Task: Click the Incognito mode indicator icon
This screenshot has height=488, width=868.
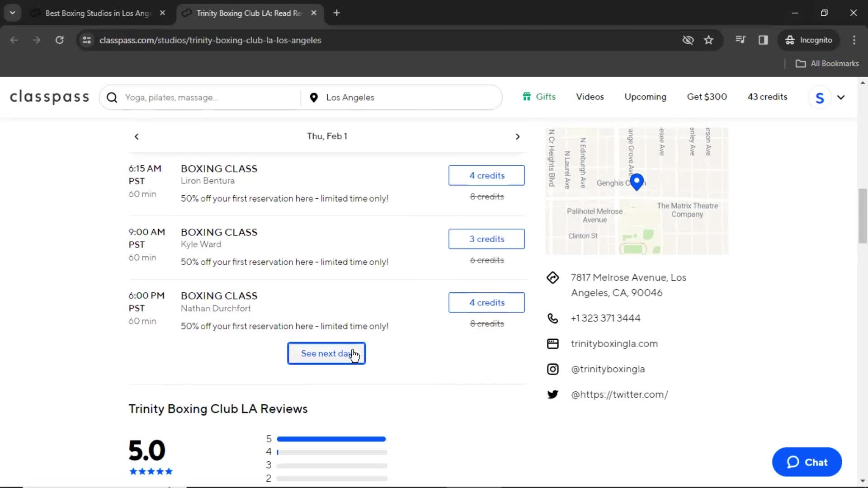Action: pyautogui.click(x=790, y=40)
